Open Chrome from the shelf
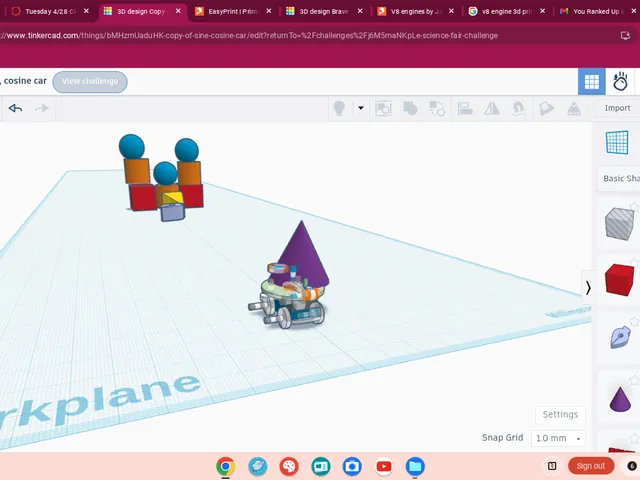This screenshot has width=640, height=480. click(226, 466)
